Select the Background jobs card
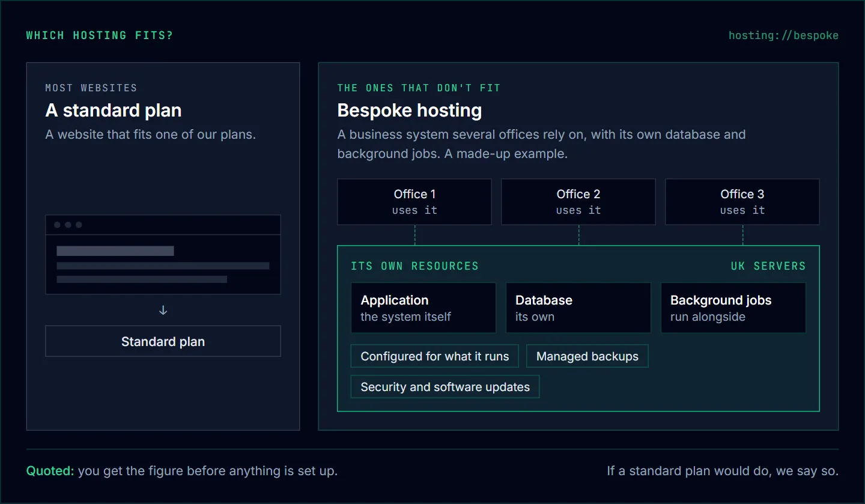The height and width of the screenshot is (504, 865). click(x=733, y=308)
